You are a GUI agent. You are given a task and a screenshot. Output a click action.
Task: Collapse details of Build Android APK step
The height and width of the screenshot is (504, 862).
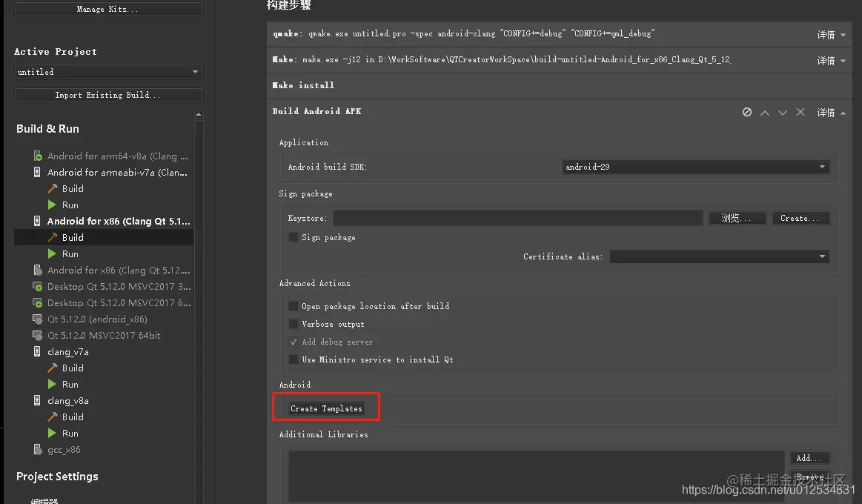[831, 112]
